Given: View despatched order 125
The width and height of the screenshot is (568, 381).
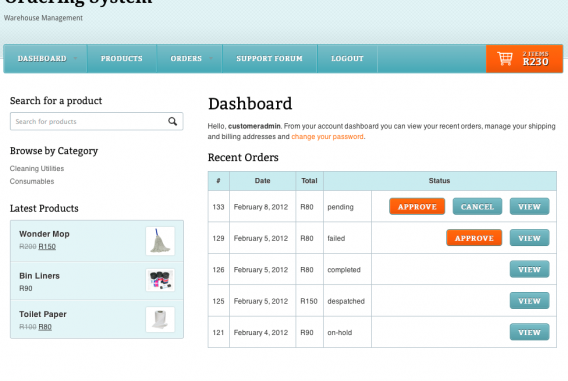Looking at the screenshot, I should point(529,301).
